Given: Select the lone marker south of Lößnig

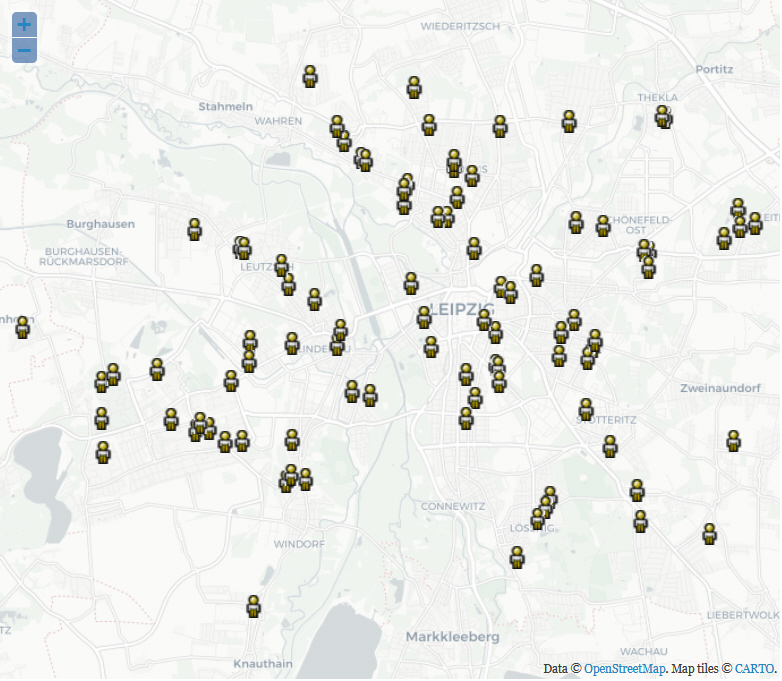Looking at the screenshot, I should click(x=517, y=557).
